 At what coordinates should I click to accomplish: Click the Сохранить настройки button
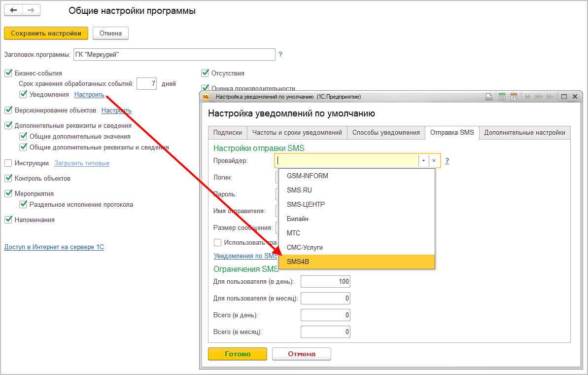click(46, 33)
